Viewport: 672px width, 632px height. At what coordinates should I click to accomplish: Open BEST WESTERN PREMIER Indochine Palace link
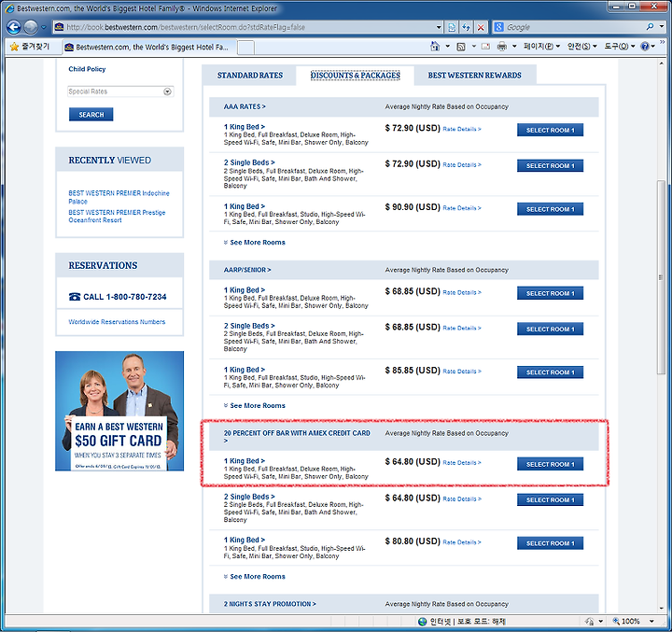[x=119, y=197]
